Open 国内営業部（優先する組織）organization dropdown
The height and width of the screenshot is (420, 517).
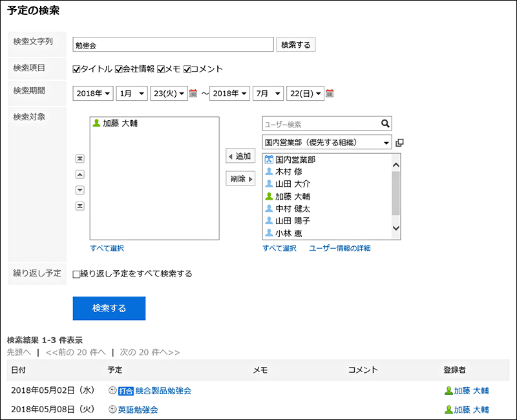(x=327, y=142)
